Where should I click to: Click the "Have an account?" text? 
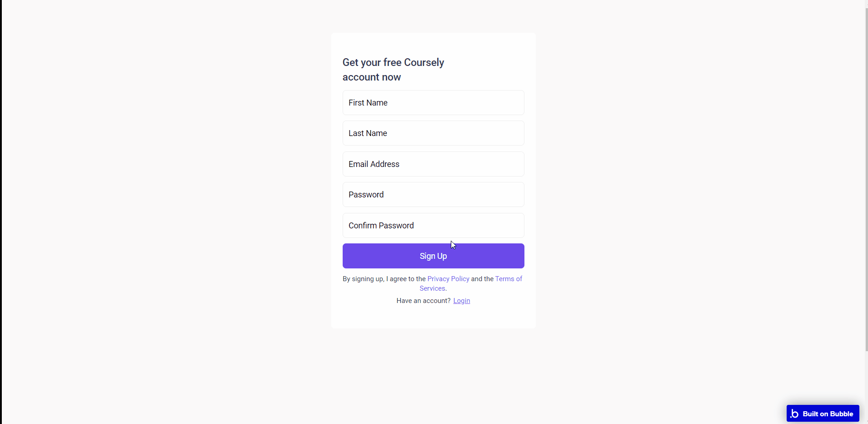pyautogui.click(x=423, y=301)
